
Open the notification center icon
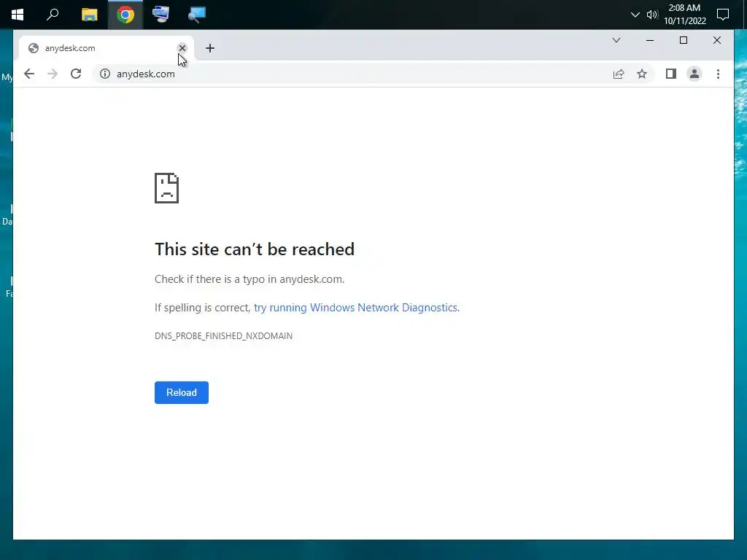[723, 15]
